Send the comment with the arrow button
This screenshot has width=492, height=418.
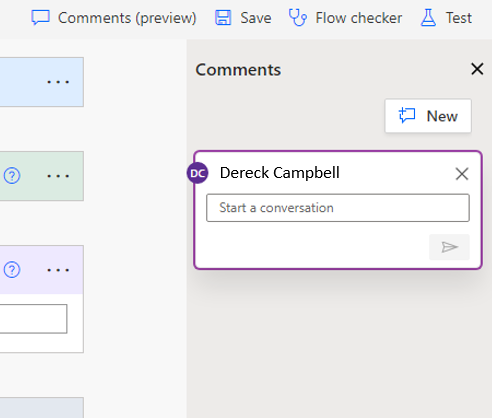(449, 247)
